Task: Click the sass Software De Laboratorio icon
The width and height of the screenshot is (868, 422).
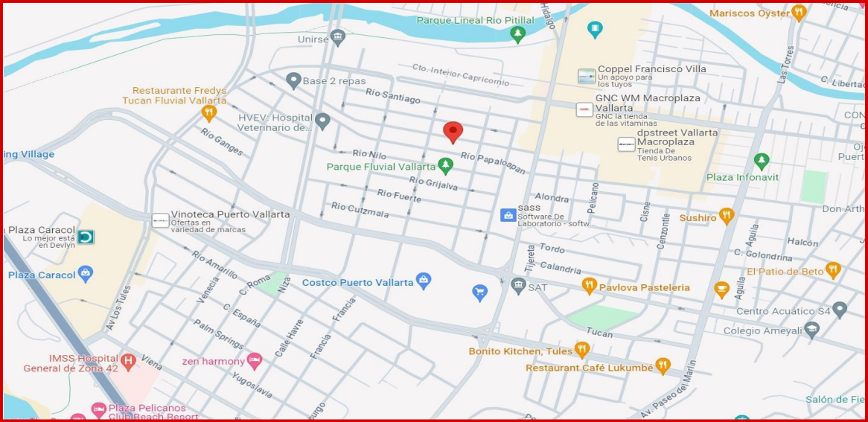Action: click(508, 215)
